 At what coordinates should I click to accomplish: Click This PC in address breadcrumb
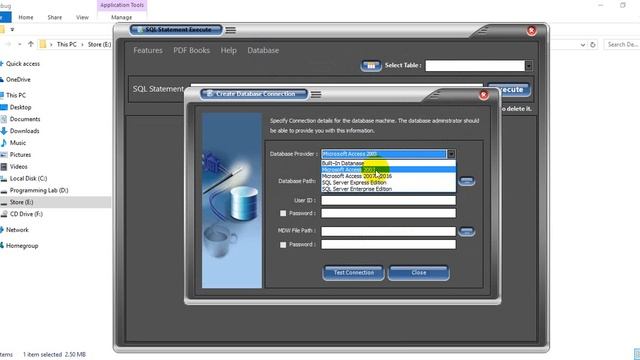[x=67, y=44]
